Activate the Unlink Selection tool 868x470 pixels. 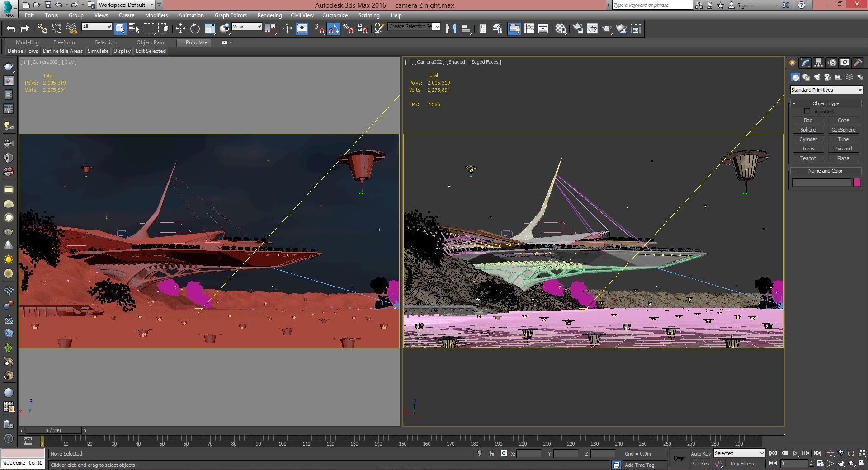pyautogui.click(x=57, y=28)
